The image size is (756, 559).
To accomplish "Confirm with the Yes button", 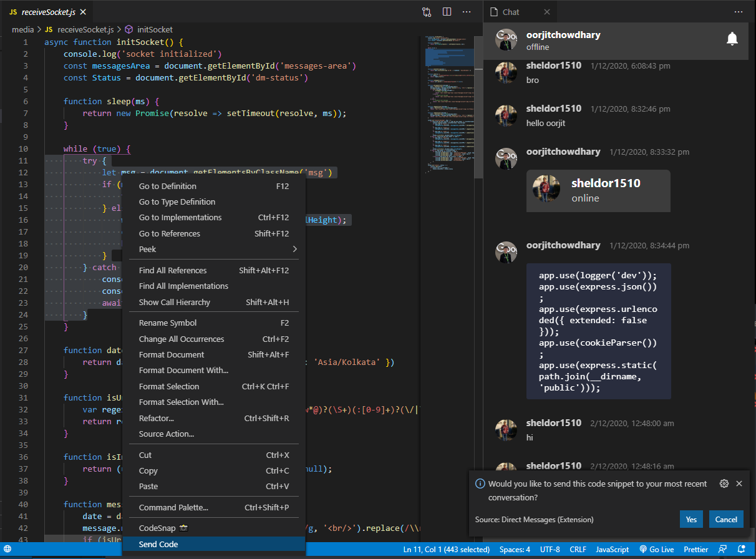I will [691, 519].
